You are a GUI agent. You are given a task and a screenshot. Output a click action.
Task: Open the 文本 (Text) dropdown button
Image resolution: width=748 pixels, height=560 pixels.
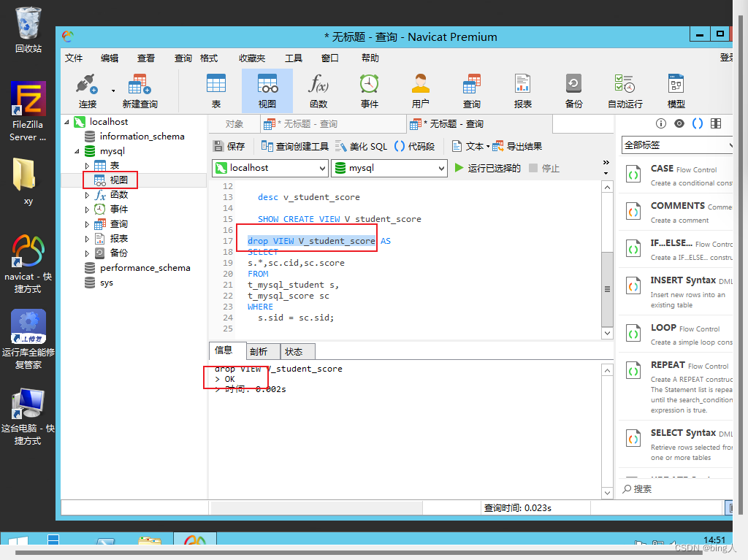click(x=470, y=146)
